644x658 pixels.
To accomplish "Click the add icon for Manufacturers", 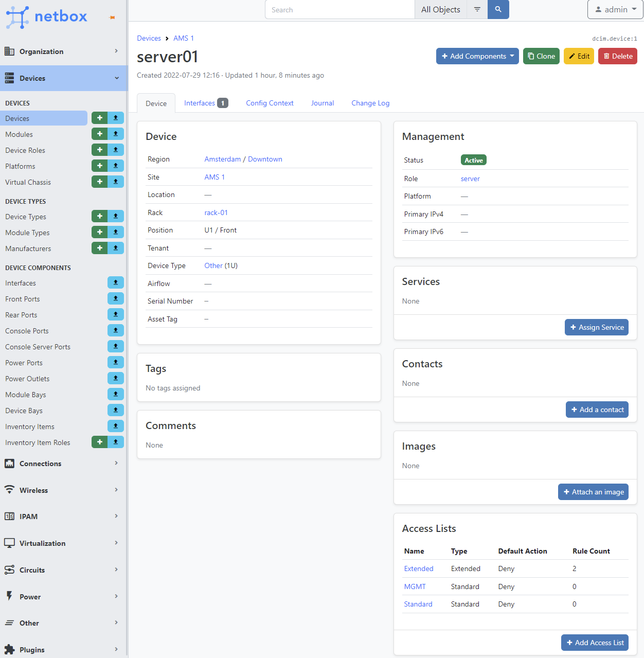I will [x=100, y=248].
